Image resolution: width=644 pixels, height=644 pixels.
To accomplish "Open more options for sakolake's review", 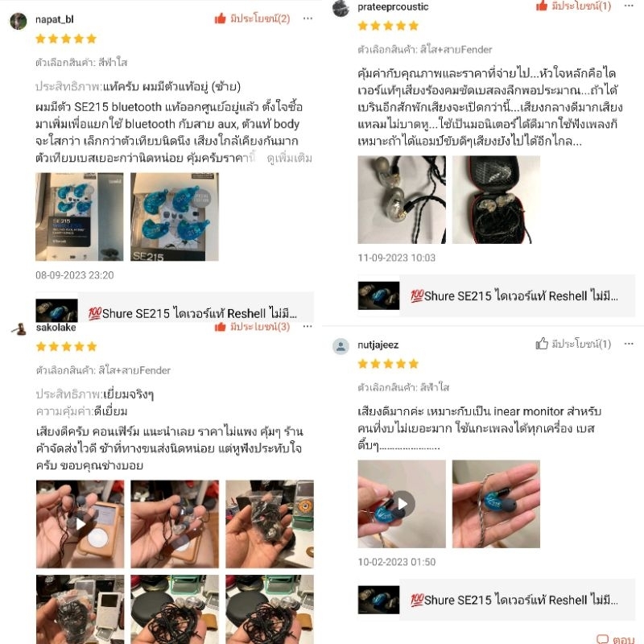I will (x=308, y=327).
